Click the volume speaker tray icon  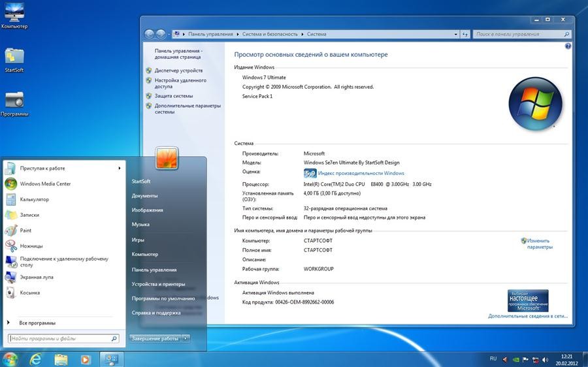click(x=546, y=360)
